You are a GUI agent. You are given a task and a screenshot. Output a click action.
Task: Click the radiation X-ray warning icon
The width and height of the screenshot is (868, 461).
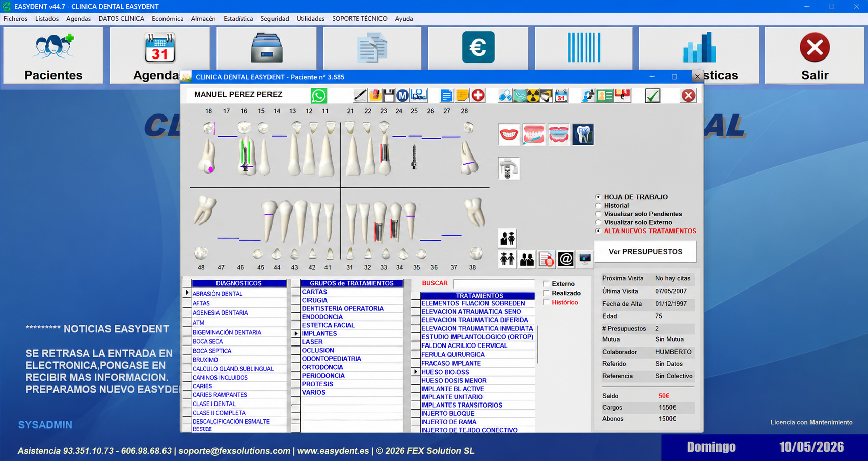[x=533, y=95]
